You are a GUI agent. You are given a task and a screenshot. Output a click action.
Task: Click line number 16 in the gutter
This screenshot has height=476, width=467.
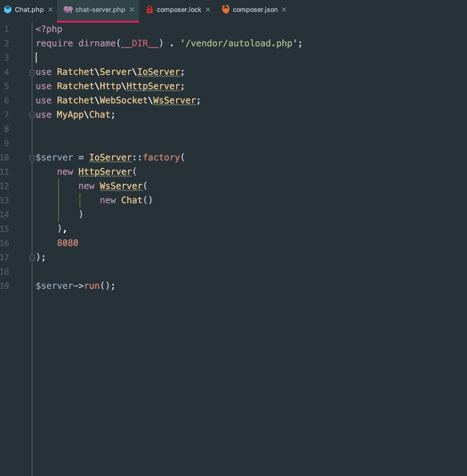(4, 243)
